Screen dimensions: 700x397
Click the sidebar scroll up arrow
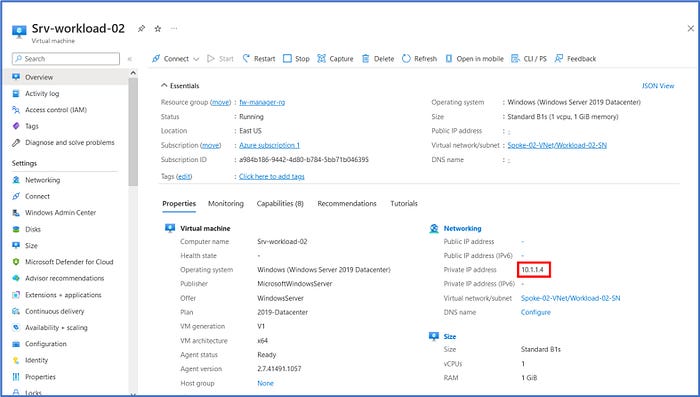[x=133, y=73]
